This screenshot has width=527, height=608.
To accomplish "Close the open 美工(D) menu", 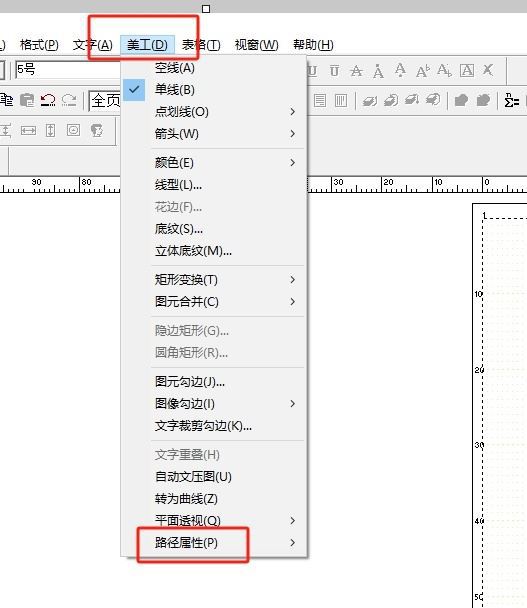I will point(147,45).
